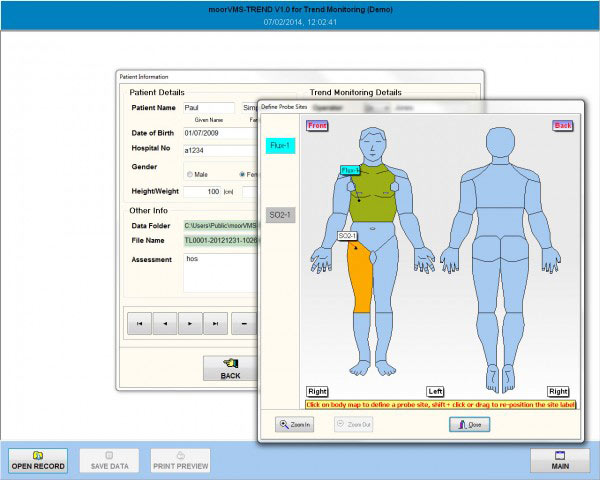Image resolution: width=600 pixels, height=480 pixels.
Task: Click the orange right thigh region
Action: coord(360,278)
